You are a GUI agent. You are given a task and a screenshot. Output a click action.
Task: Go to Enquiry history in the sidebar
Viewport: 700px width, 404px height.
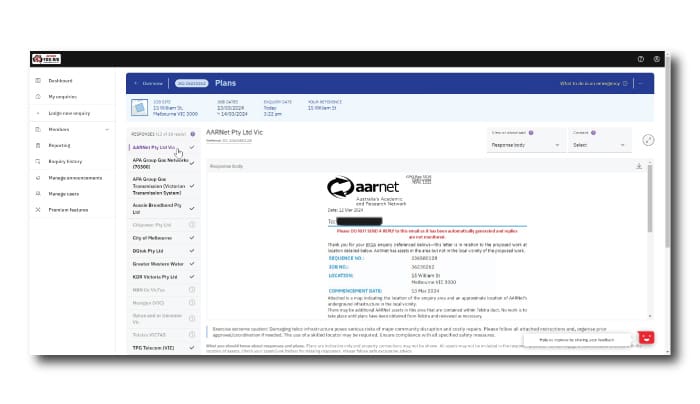pos(65,161)
